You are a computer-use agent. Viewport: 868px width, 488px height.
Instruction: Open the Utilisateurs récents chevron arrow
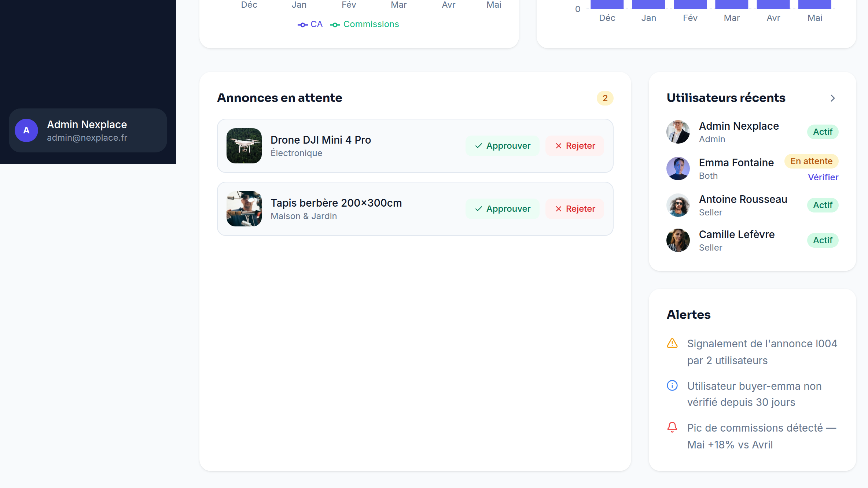click(x=832, y=98)
